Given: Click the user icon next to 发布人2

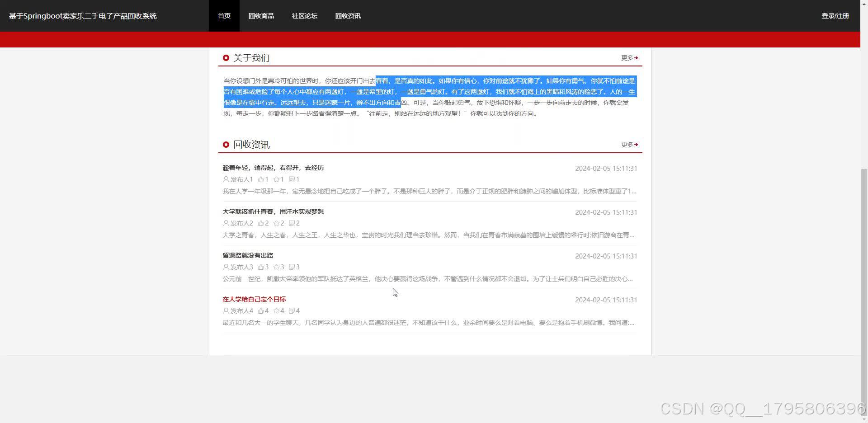Looking at the screenshot, I should (226, 223).
